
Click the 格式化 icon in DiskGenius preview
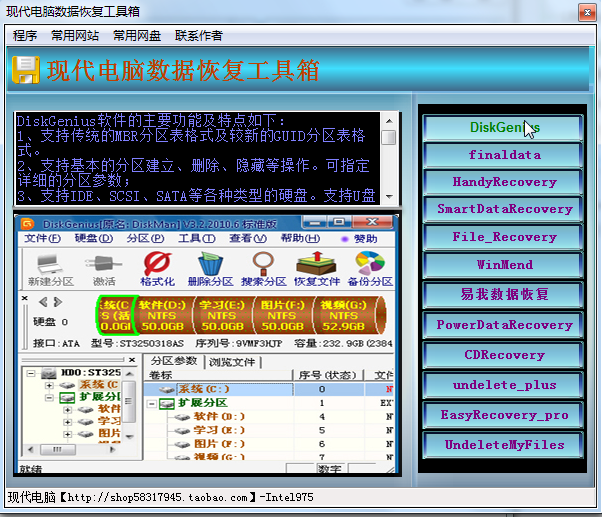click(x=157, y=269)
